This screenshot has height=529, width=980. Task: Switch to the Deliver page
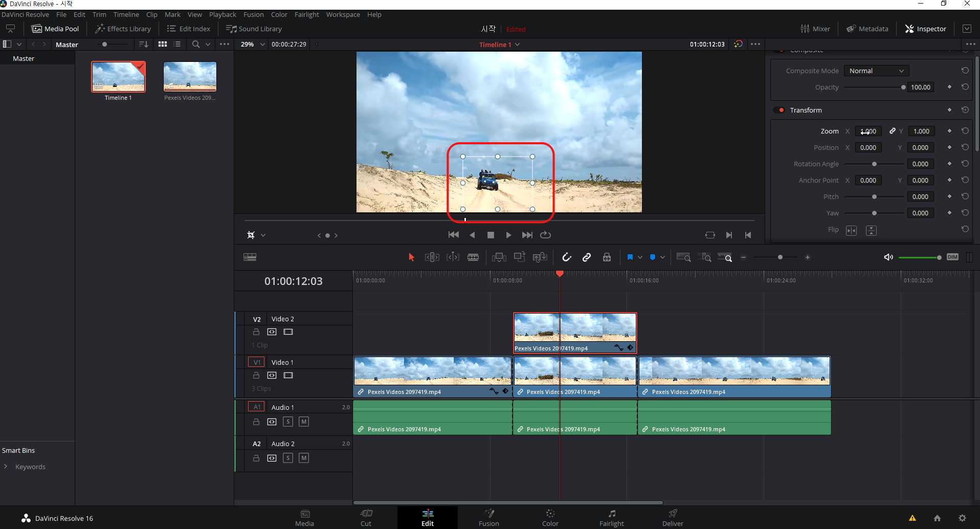tap(673, 518)
